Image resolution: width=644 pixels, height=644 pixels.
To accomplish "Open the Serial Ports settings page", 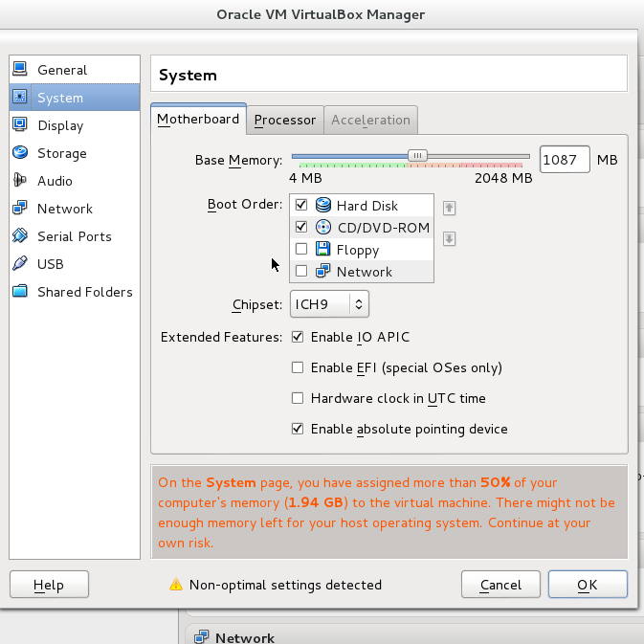I will pos(75,236).
